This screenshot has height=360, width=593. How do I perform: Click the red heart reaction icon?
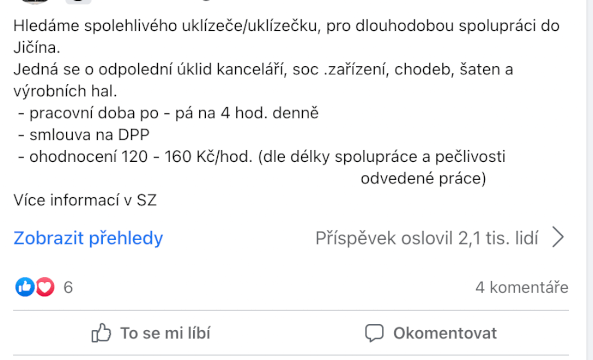(45, 287)
